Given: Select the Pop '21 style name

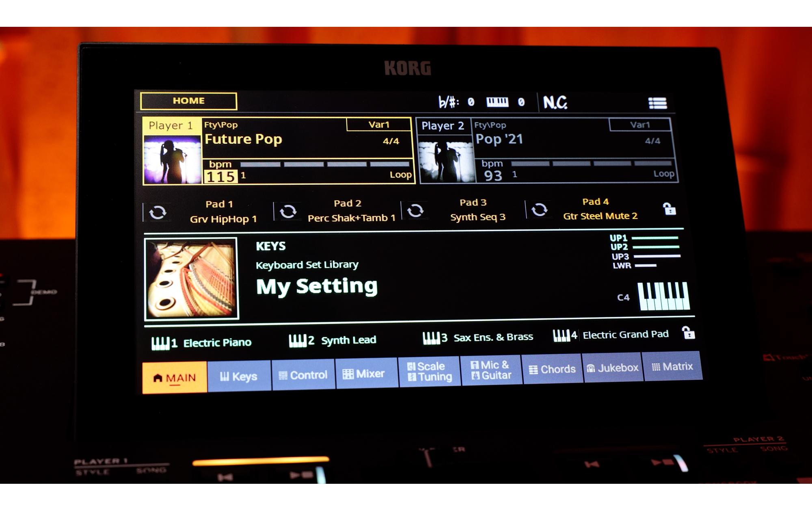Looking at the screenshot, I should coord(499,139).
